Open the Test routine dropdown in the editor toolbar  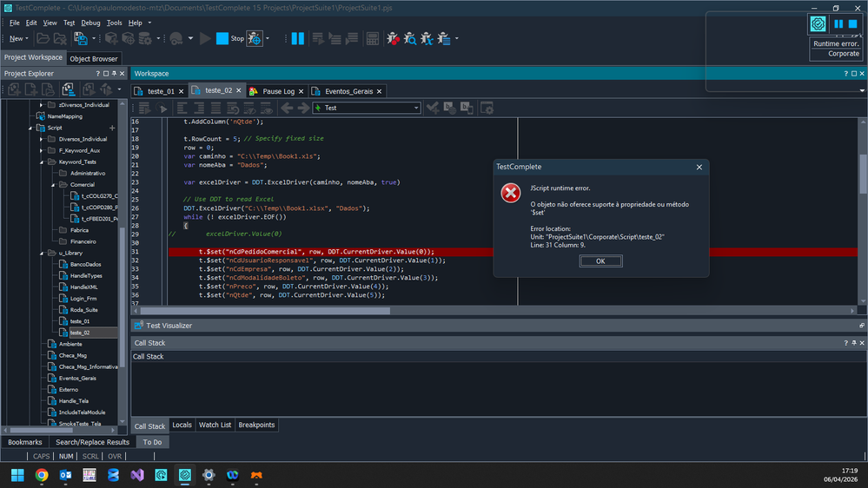(x=416, y=109)
